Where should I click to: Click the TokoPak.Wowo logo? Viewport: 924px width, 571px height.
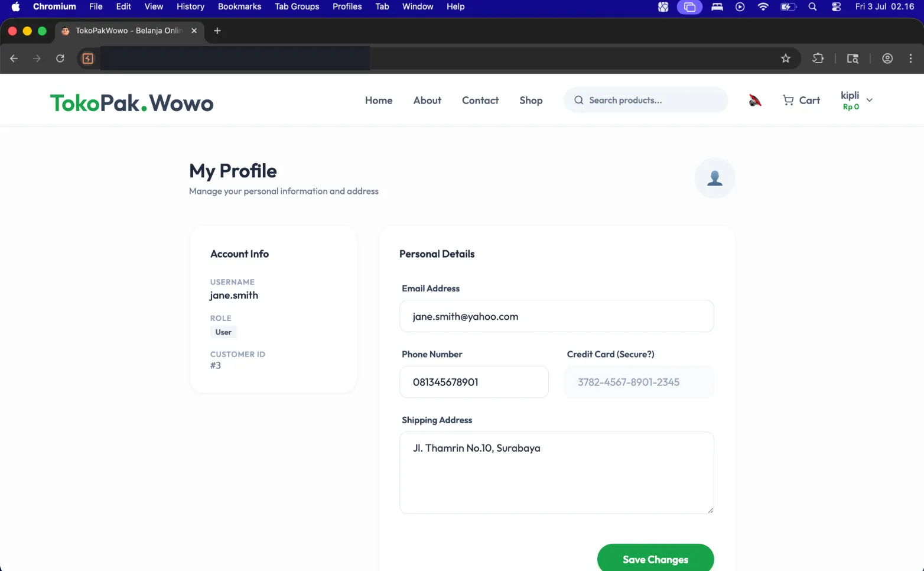coord(132,103)
